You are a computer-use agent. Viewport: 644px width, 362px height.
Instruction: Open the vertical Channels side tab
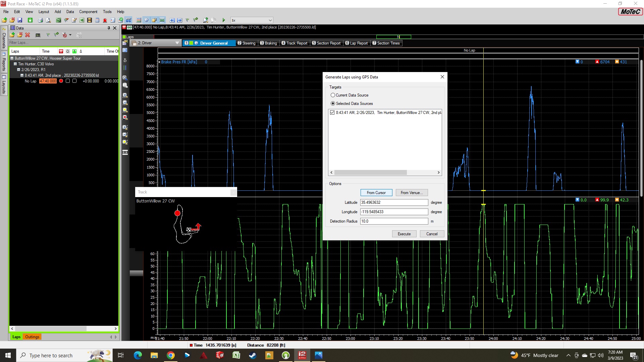4,39
